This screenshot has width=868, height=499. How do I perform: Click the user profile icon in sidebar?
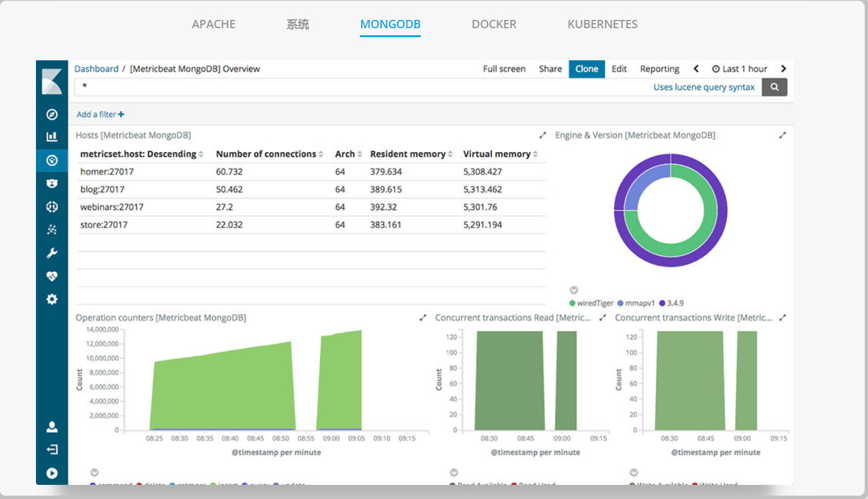52,427
